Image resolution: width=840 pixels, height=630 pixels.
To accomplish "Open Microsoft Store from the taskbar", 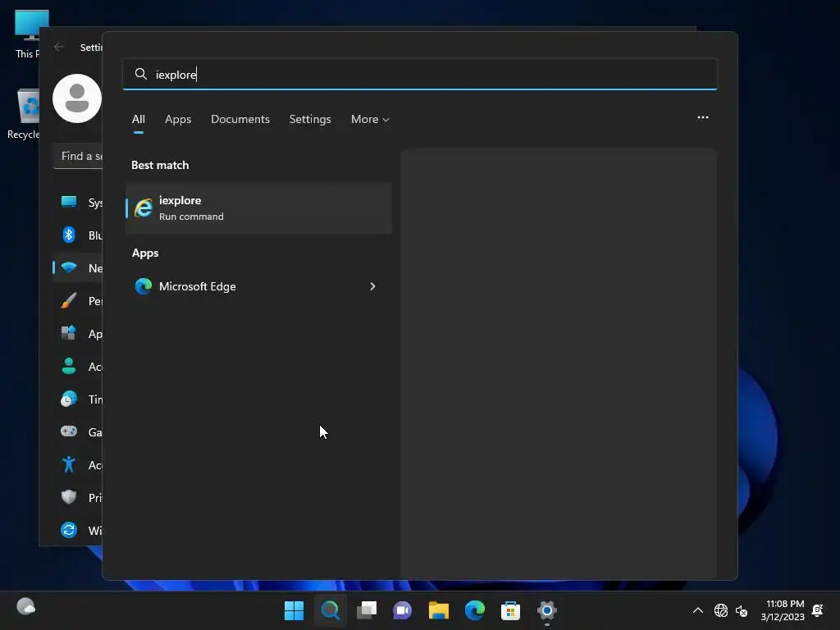I will click(510, 610).
